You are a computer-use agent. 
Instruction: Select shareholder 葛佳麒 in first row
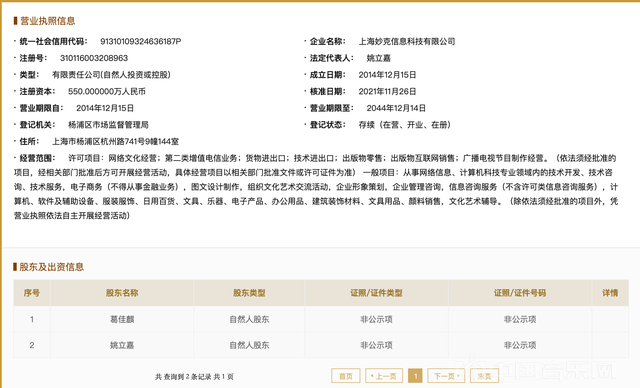point(122,319)
